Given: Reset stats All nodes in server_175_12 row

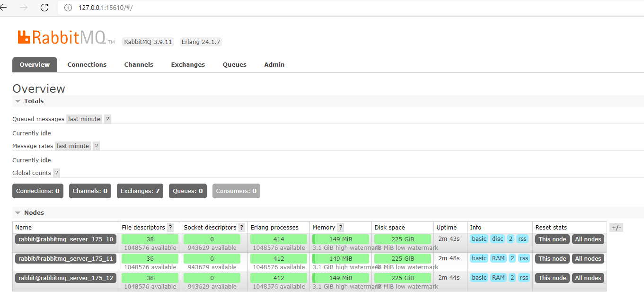Looking at the screenshot, I should (588, 278).
